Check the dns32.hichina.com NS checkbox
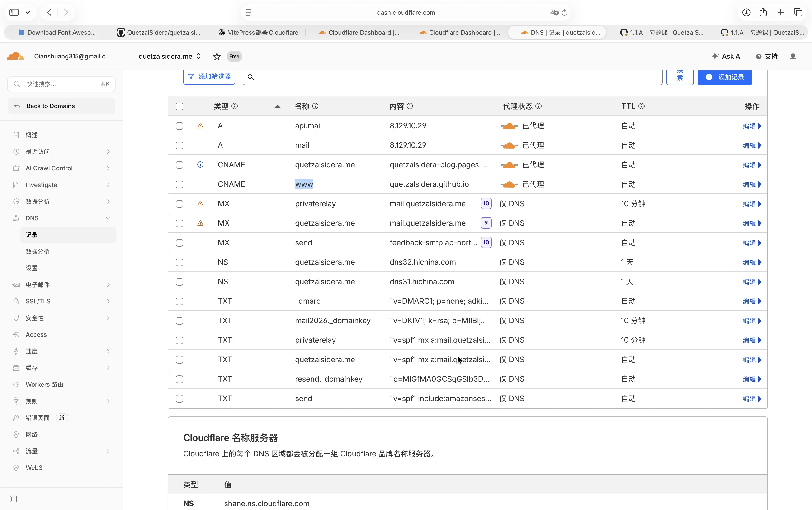 tap(179, 262)
